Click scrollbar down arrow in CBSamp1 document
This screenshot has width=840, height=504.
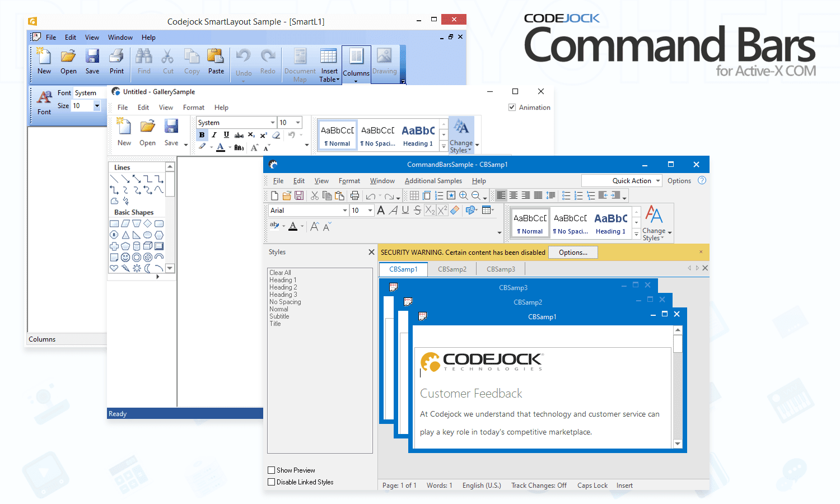click(678, 444)
